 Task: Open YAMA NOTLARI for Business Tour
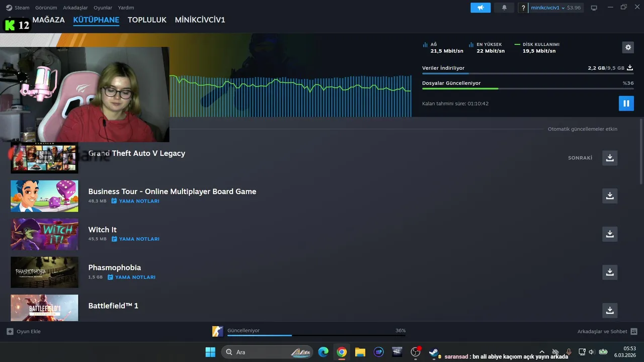pyautogui.click(x=135, y=201)
